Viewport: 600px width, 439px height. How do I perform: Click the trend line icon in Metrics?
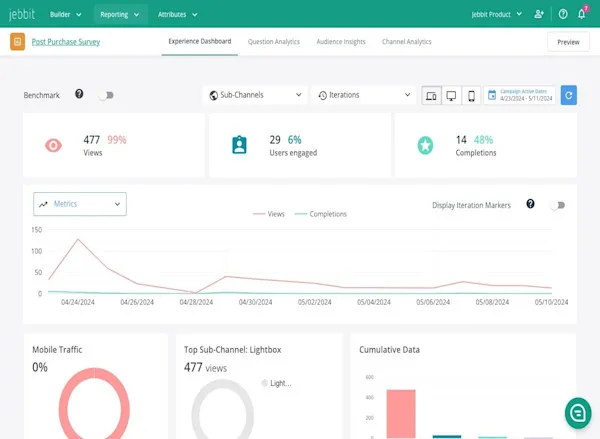pyautogui.click(x=43, y=204)
